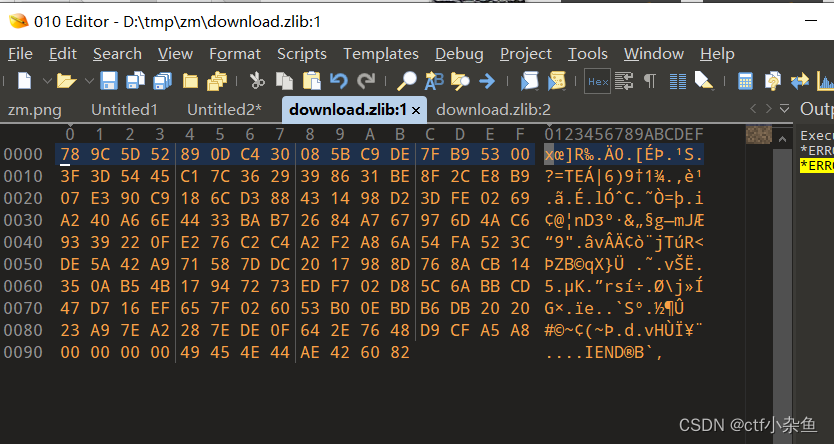
Task: Click the address label 0090
Action: 23,352
